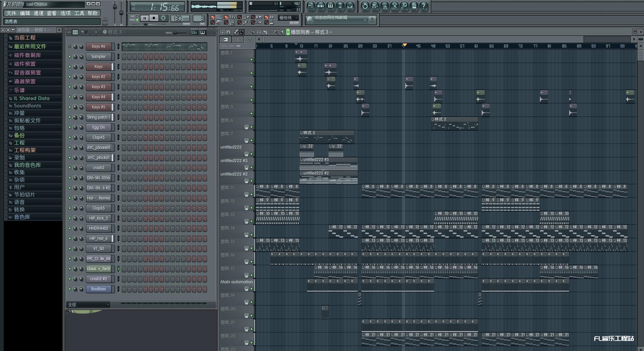
Task: Select Keys #6 channel button
Action: pos(99,46)
